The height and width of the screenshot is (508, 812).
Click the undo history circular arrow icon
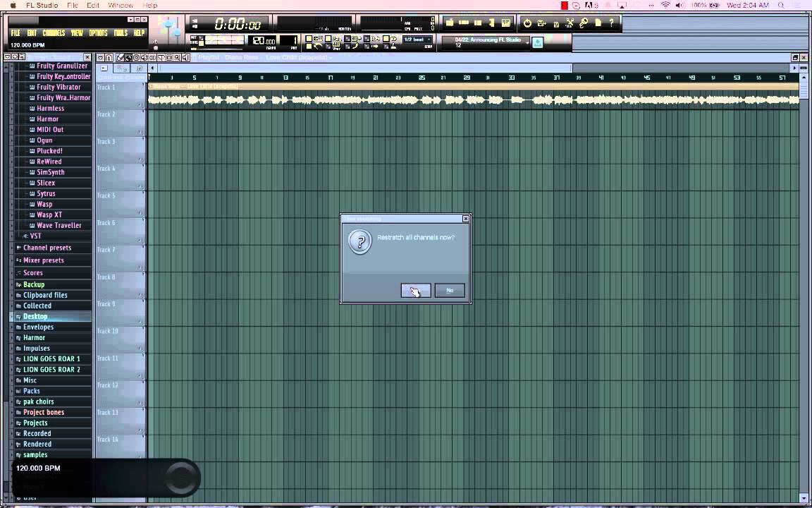527,23
